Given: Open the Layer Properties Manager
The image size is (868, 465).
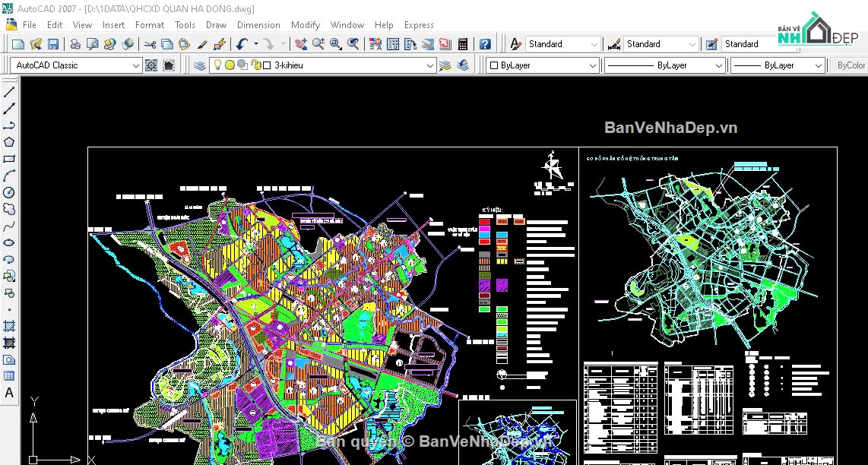Looking at the screenshot, I should point(200,65).
